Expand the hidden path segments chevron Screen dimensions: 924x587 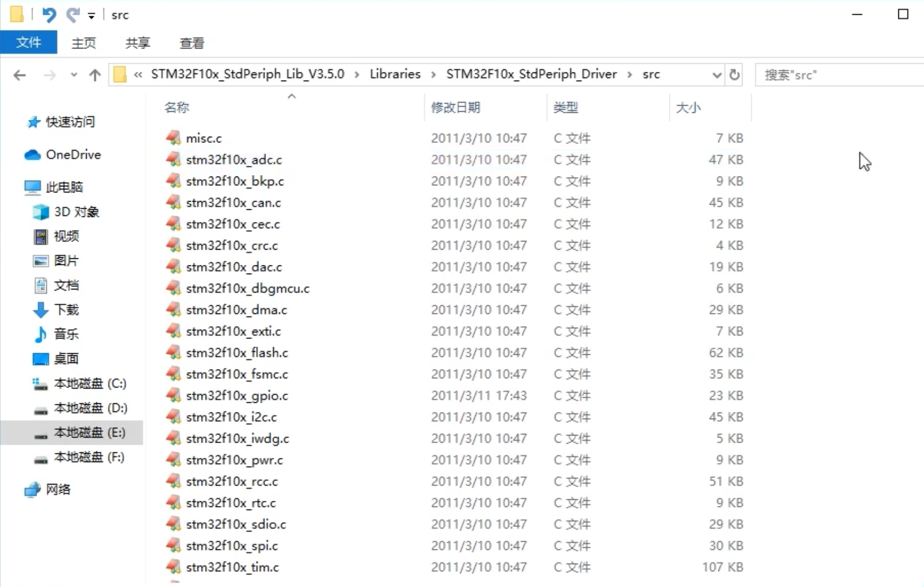(x=138, y=75)
